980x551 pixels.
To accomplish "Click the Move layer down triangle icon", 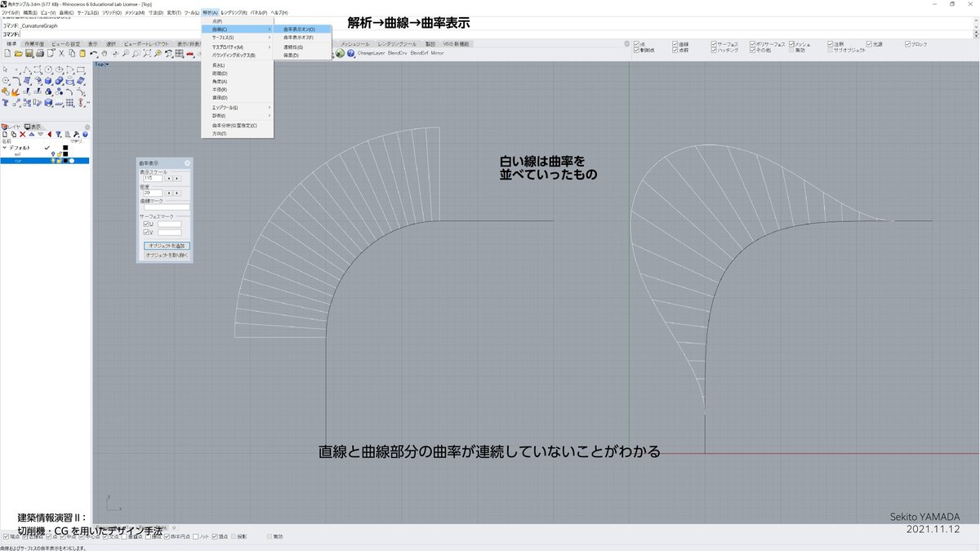I will 41,134.
